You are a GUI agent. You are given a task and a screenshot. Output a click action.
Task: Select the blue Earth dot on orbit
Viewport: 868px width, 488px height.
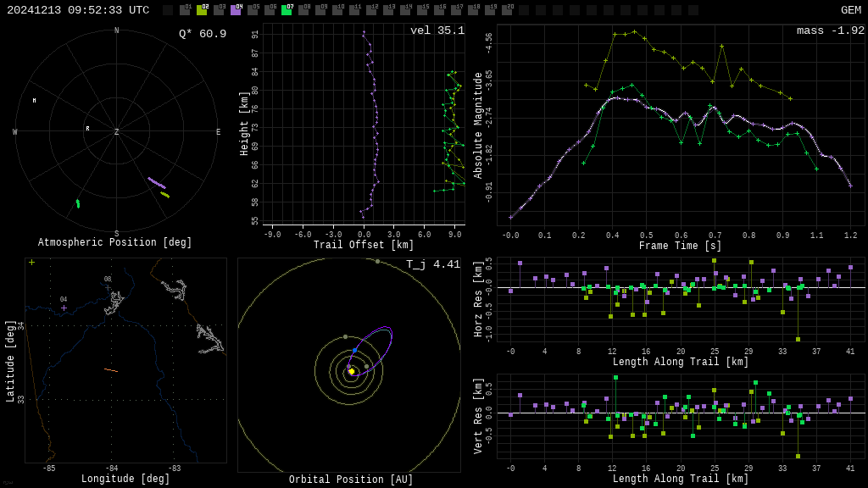[354, 350]
